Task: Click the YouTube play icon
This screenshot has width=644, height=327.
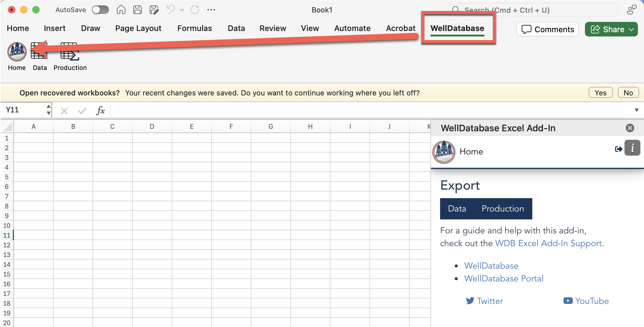Action: 568,301
